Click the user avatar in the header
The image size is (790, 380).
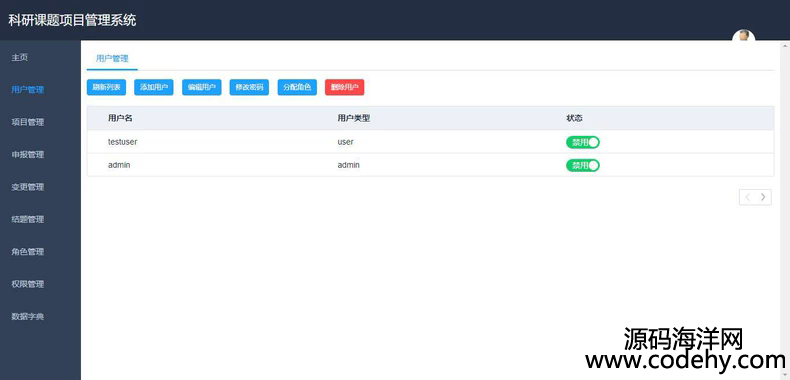click(x=744, y=37)
